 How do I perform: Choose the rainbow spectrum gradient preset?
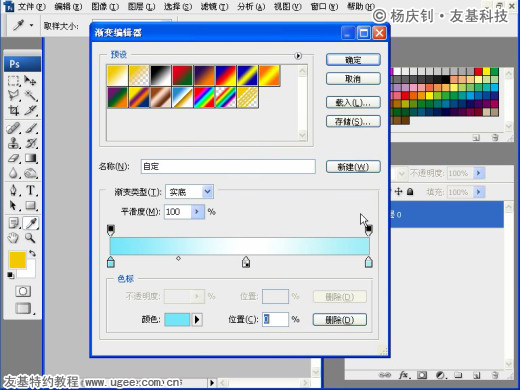pyautogui.click(x=204, y=98)
